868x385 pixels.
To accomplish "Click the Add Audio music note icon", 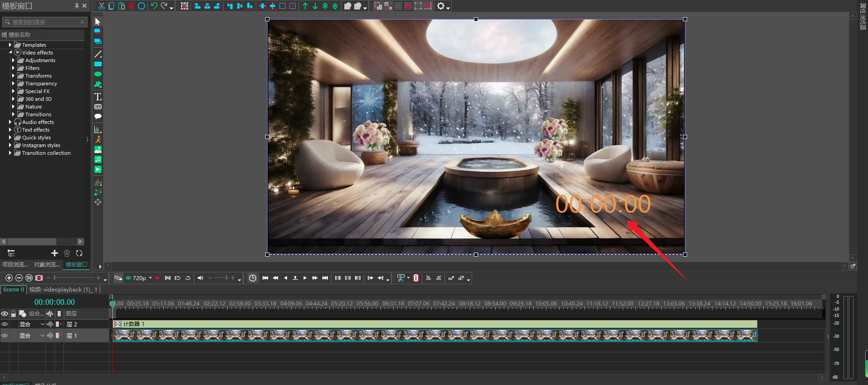I will coord(98,160).
